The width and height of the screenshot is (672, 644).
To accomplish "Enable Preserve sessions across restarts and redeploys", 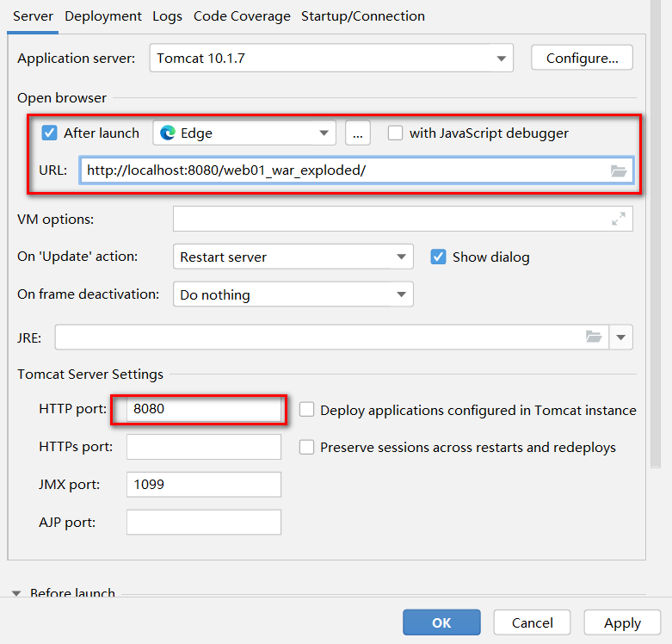I will pos(306,447).
